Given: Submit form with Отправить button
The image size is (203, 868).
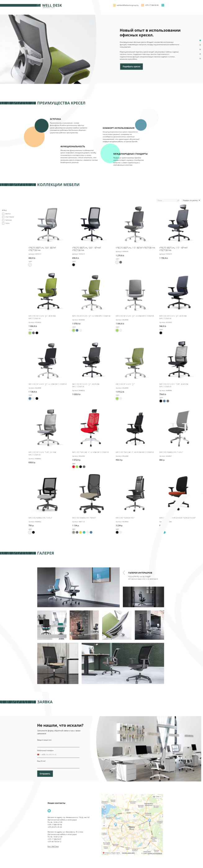Looking at the screenshot, I should click(x=45, y=774).
